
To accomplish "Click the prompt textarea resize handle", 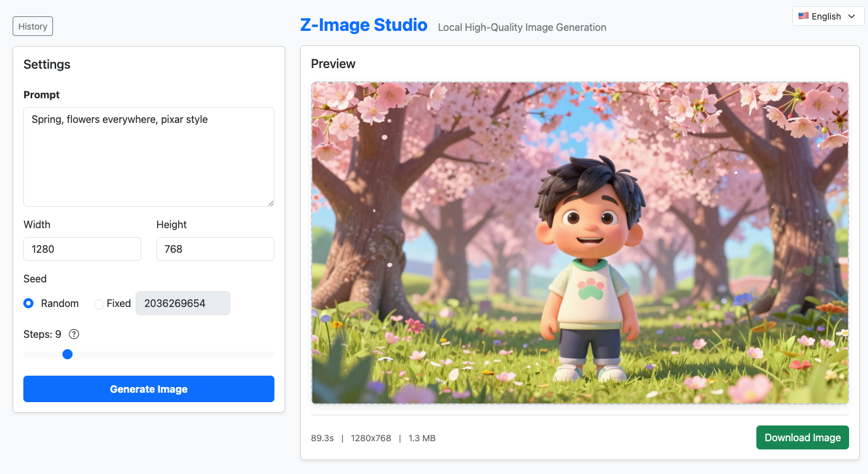I will click(x=271, y=203).
